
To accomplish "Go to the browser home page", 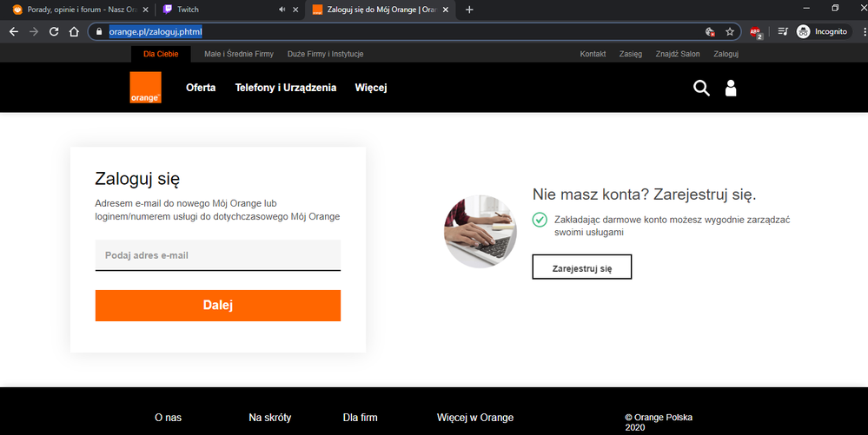I will 75,31.
